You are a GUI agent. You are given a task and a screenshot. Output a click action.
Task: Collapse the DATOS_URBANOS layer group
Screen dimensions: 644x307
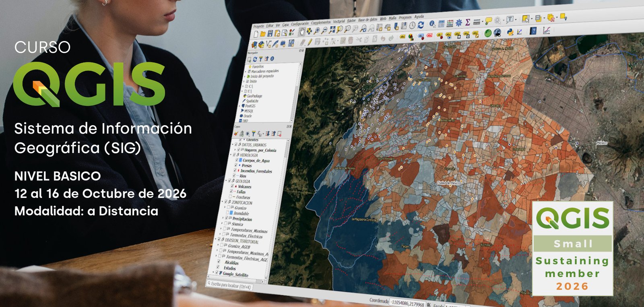(x=233, y=144)
